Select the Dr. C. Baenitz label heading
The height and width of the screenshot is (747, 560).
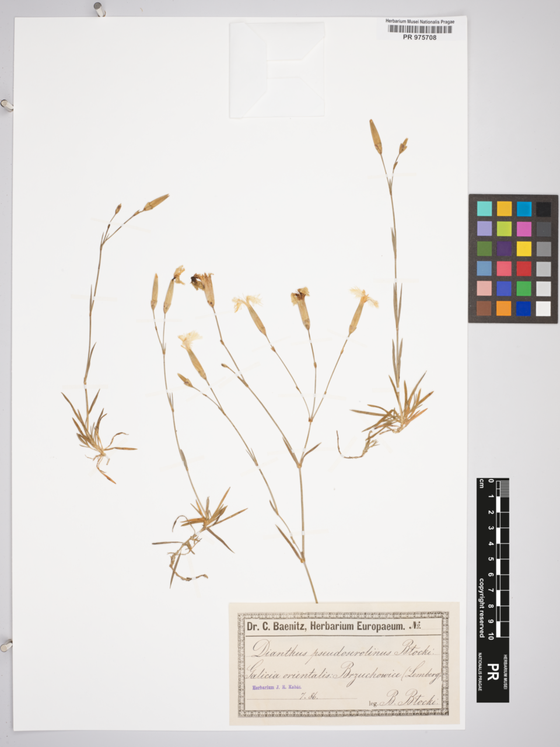tap(325, 627)
